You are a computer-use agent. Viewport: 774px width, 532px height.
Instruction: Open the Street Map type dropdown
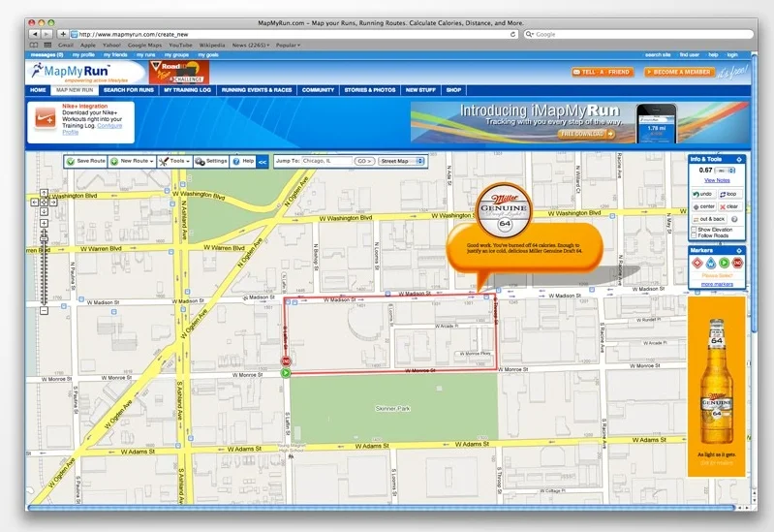[402, 161]
